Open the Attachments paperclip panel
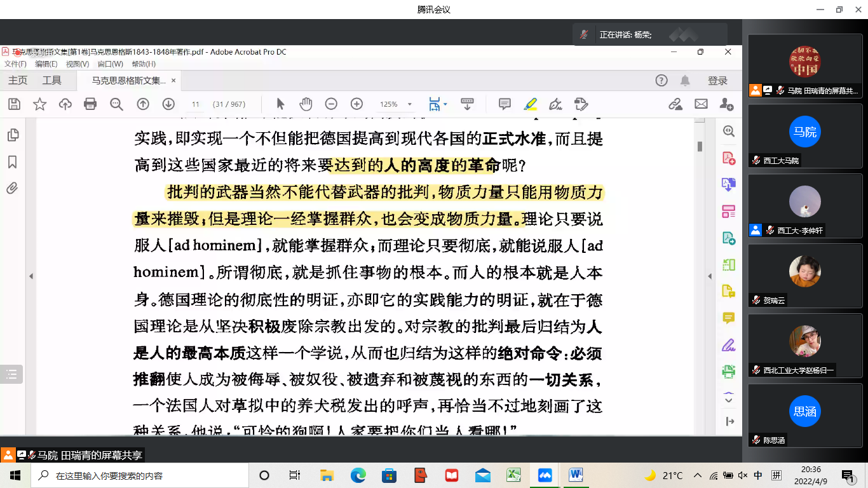The image size is (868, 488). point(12,188)
